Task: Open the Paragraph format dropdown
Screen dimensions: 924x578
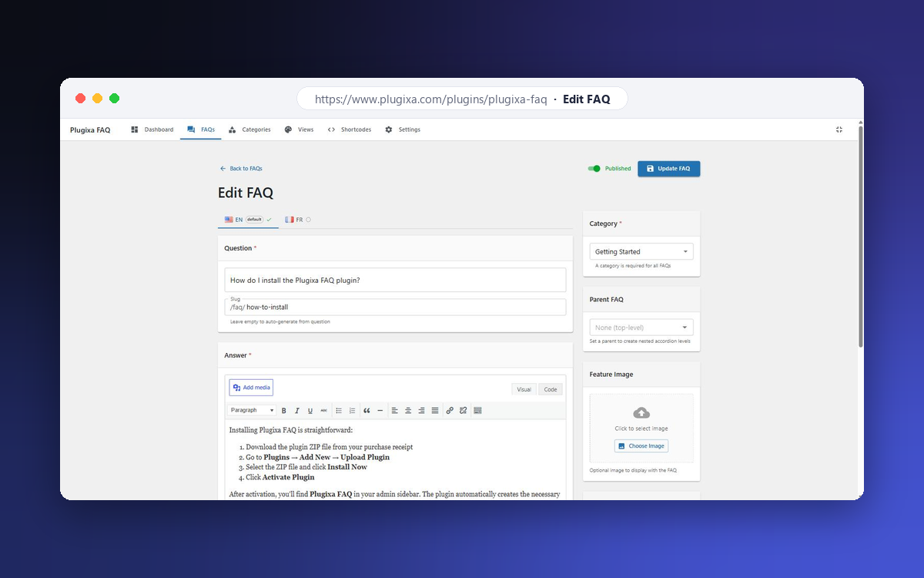Action: 252,411
